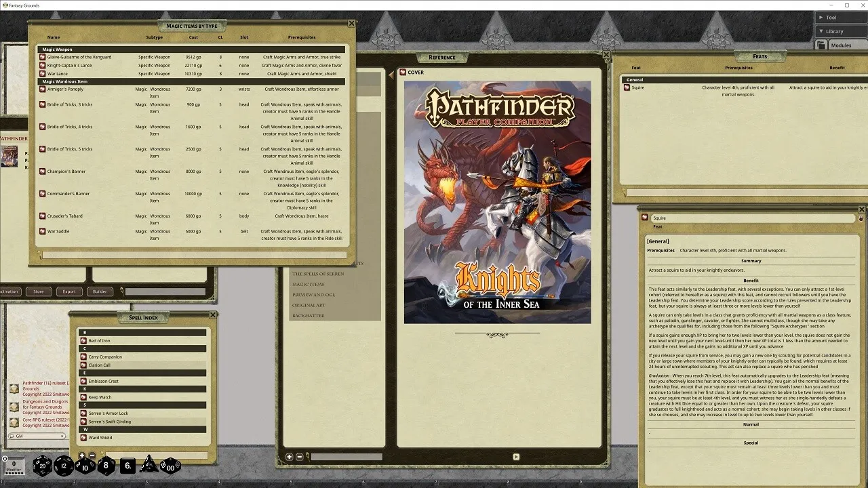Click the Modifier box value

(x=14, y=464)
